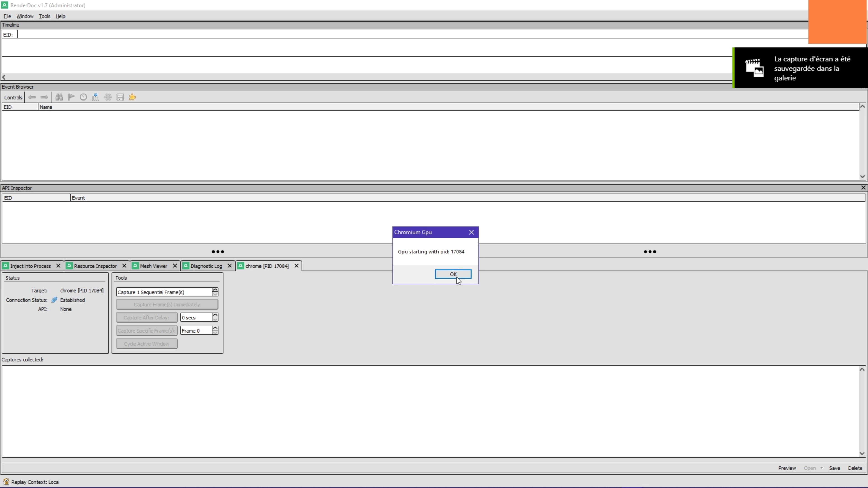Open the File menu
Image resolution: width=868 pixels, height=488 pixels.
7,16
